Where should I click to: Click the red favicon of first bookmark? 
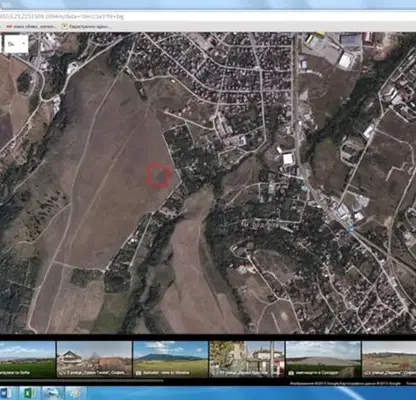tap(10, 26)
